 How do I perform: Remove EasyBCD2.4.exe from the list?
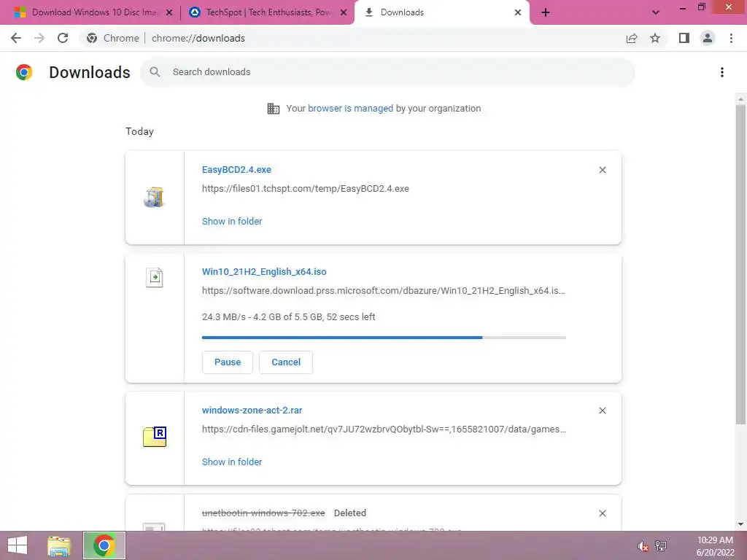pyautogui.click(x=603, y=170)
